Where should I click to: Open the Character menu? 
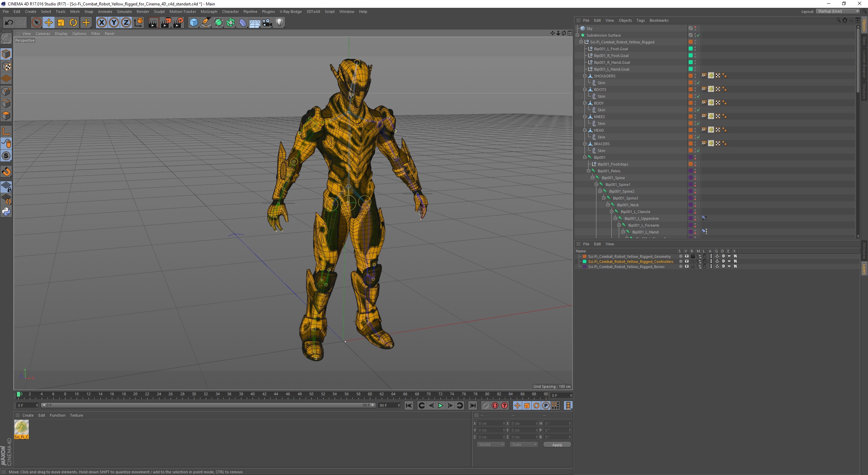click(230, 12)
